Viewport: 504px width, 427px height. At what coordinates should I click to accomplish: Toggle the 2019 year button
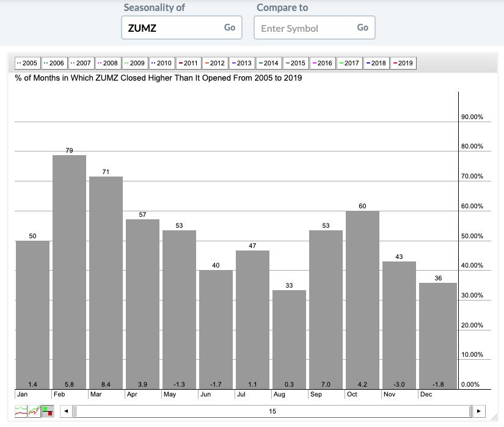pyautogui.click(x=403, y=63)
